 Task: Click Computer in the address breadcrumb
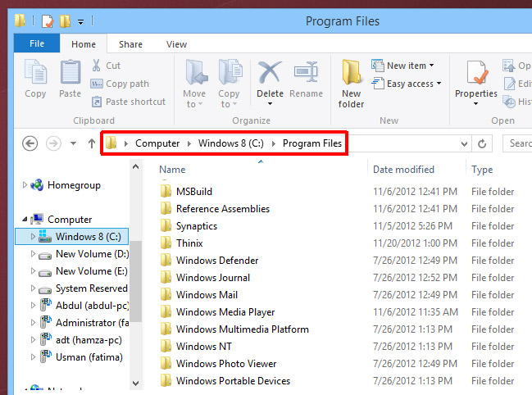coord(157,143)
